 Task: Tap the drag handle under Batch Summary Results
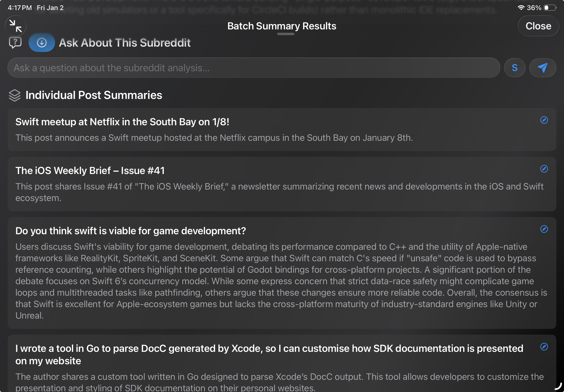pos(285,34)
